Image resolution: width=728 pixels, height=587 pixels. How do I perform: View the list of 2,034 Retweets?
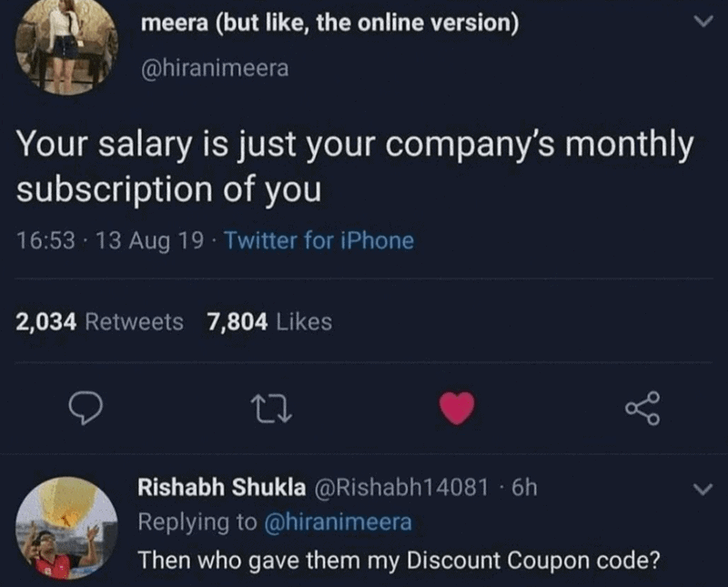(x=99, y=322)
